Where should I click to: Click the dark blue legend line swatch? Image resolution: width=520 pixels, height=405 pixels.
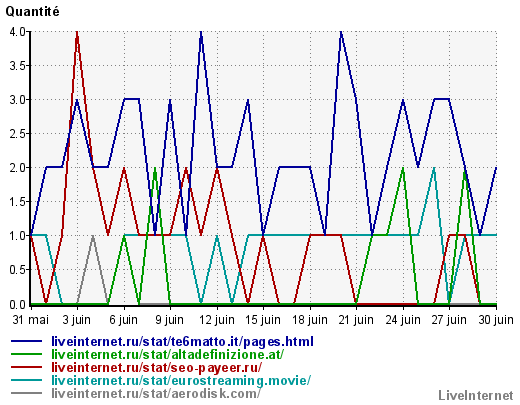coord(27,341)
